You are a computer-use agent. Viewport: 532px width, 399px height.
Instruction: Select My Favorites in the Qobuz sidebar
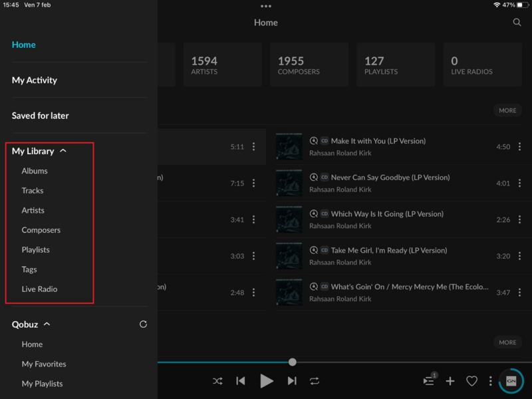coord(43,364)
